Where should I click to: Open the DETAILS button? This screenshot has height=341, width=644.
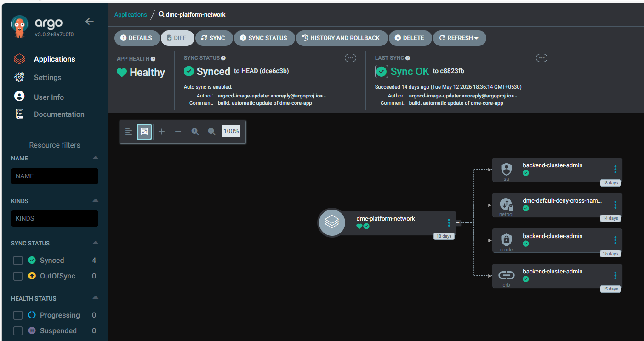coord(137,38)
